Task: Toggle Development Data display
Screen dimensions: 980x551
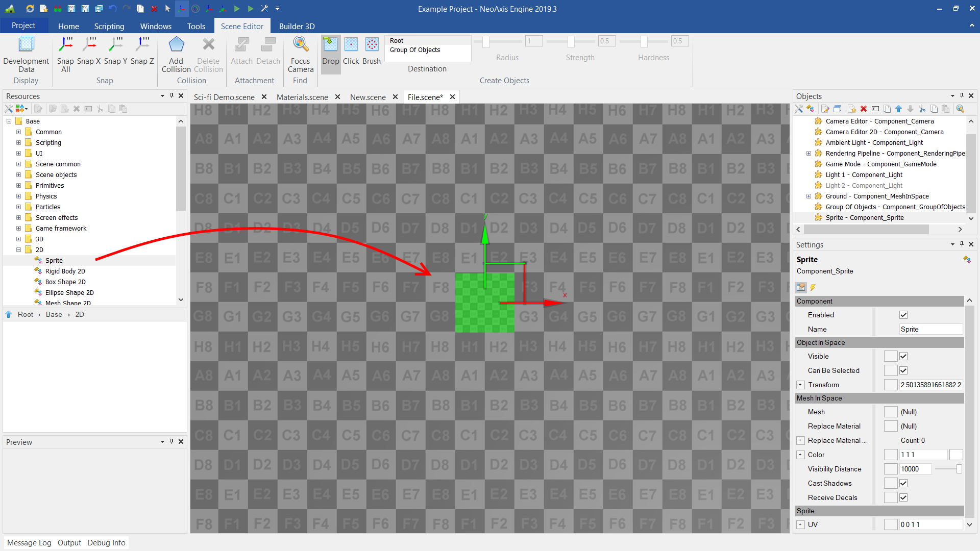Action: (x=26, y=46)
